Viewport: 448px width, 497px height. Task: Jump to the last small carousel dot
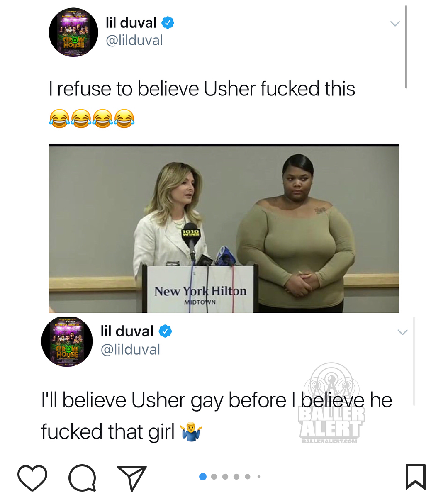[x=259, y=476]
